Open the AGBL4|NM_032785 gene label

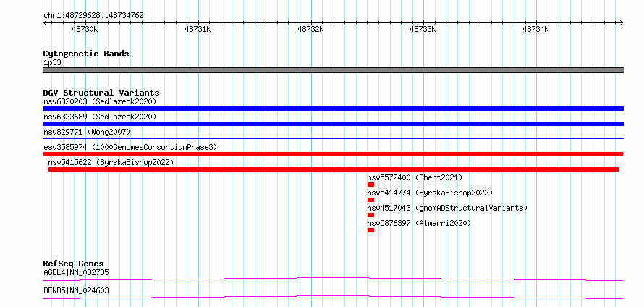(x=76, y=272)
